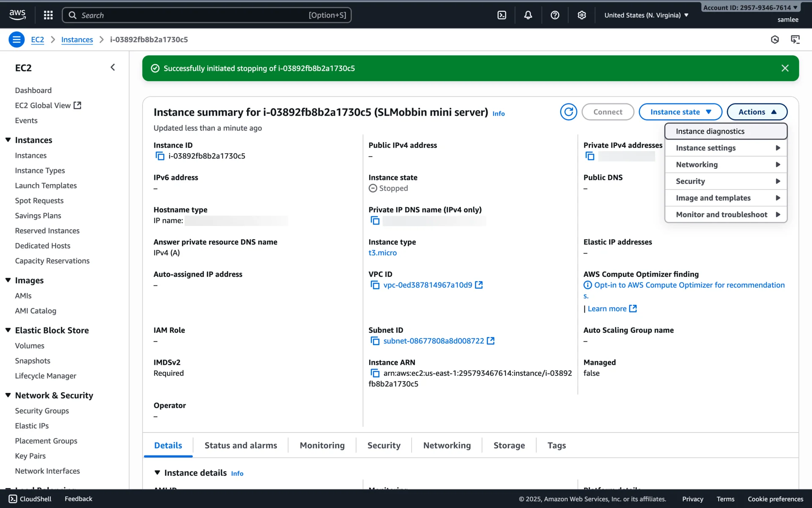Expand the Instance settings submenu
The height and width of the screenshot is (508, 812).
tap(726, 148)
